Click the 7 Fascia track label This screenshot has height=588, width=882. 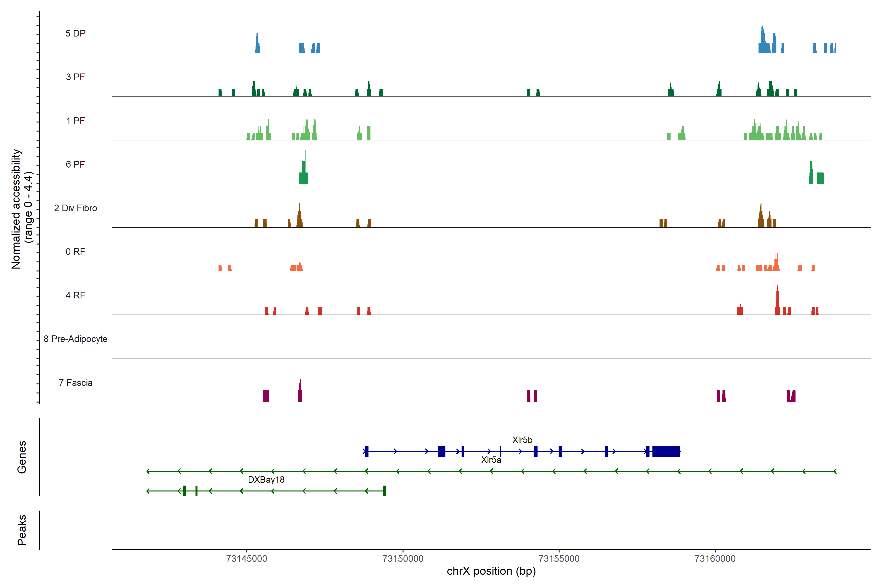coord(75,382)
